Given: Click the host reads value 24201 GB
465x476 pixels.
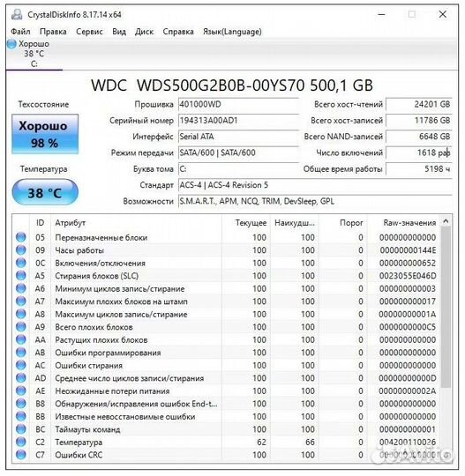Looking at the screenshot, I should pyautogui.click(x=419, y=104).
